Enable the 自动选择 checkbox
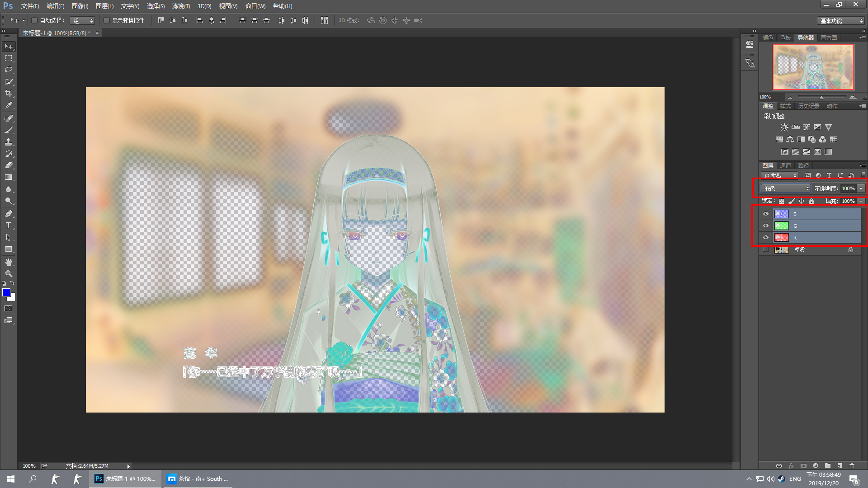The width and height of the screenshot is (868, 488). coord(34,20)
